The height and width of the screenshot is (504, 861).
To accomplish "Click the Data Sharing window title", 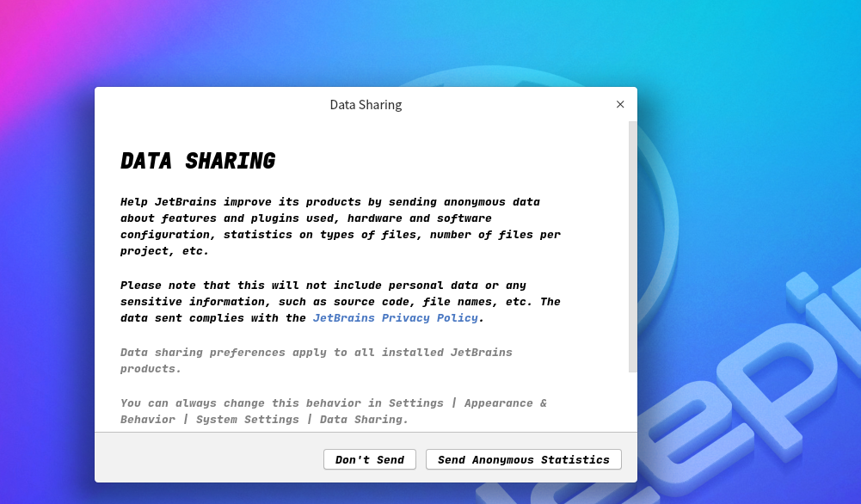I will click(x=366, y=105).
